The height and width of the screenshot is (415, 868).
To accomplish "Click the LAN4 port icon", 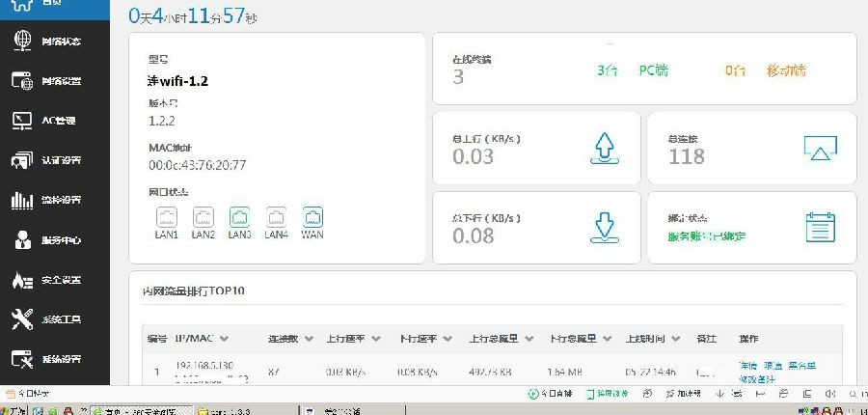I will click(x=276, y=217).
